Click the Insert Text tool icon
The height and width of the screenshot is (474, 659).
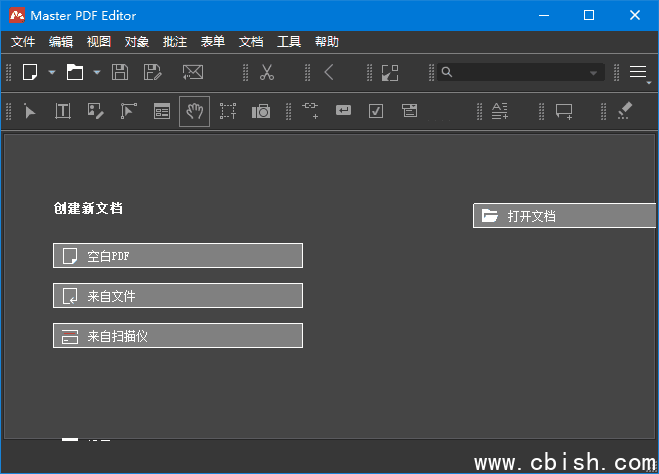click(x=500, y=111)
